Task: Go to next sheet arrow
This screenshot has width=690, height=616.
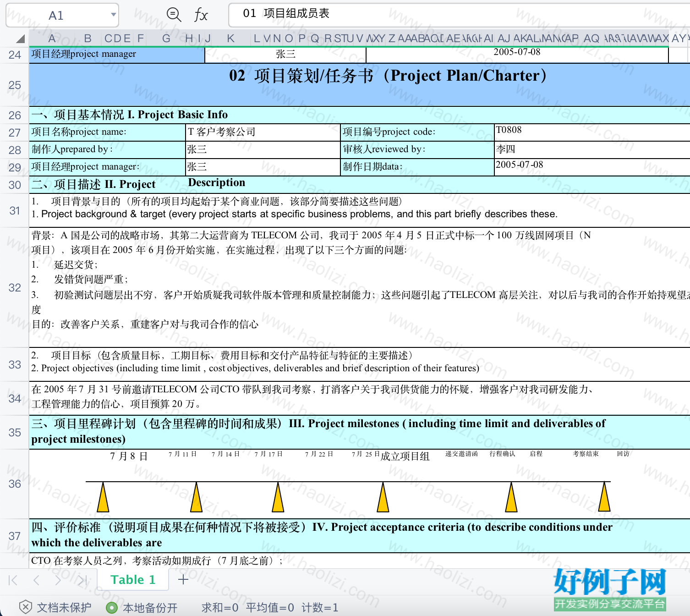Action: 58,580
